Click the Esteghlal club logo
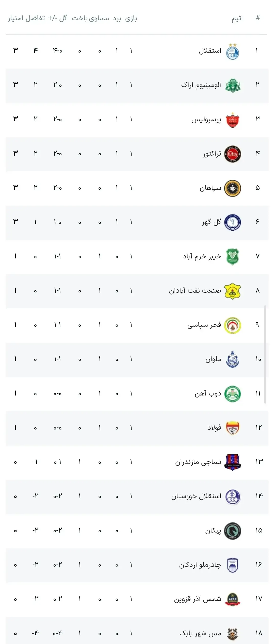274x644 pixels. tap(233, 52)
